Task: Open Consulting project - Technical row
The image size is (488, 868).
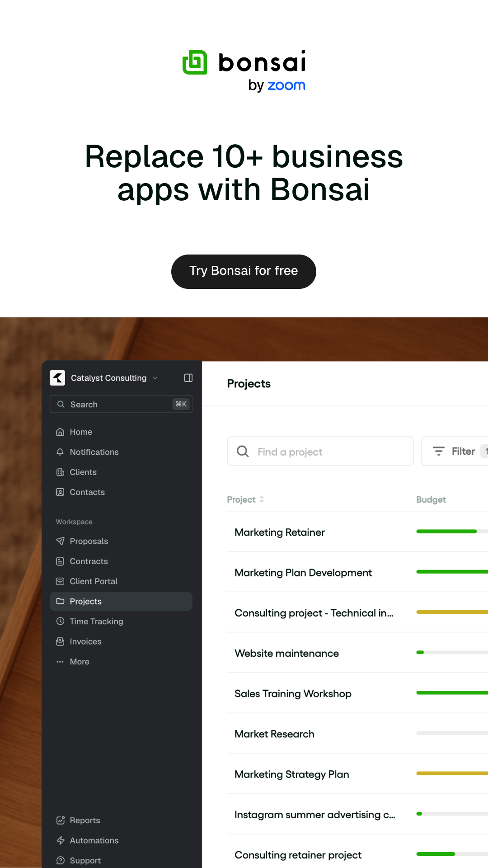Action: pos(357,613)
